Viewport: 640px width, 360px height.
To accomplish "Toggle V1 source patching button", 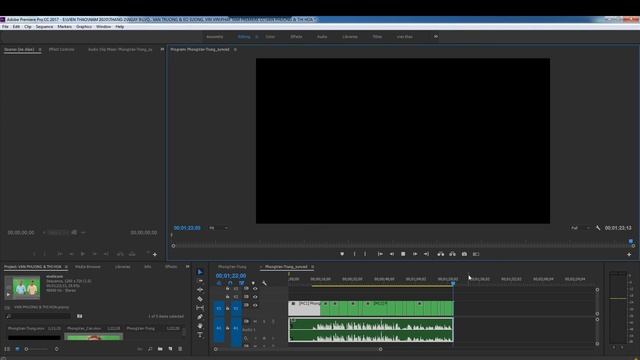I will (x=219, y=308).
